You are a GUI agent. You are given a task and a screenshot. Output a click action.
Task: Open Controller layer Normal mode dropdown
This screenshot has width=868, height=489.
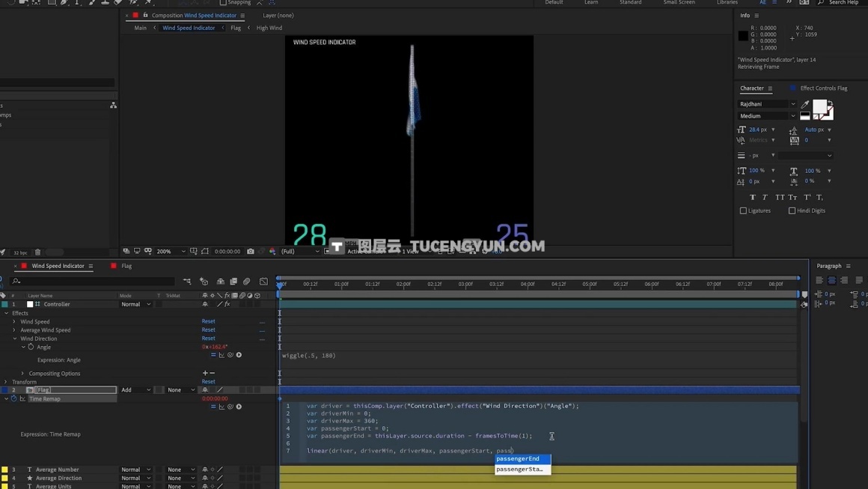coord(135,304)
